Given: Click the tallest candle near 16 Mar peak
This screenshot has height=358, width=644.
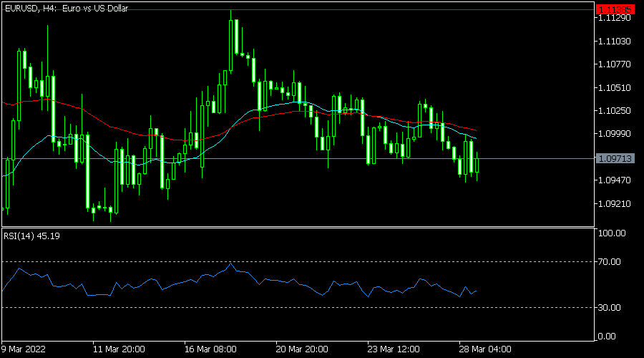Looking at the screenshot, I should [231, 45].
